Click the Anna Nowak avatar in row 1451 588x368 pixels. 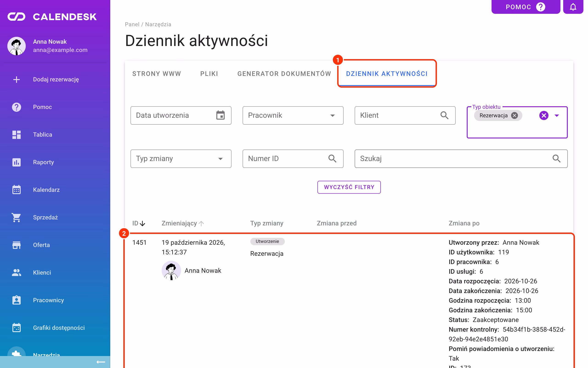coord(171,271)
